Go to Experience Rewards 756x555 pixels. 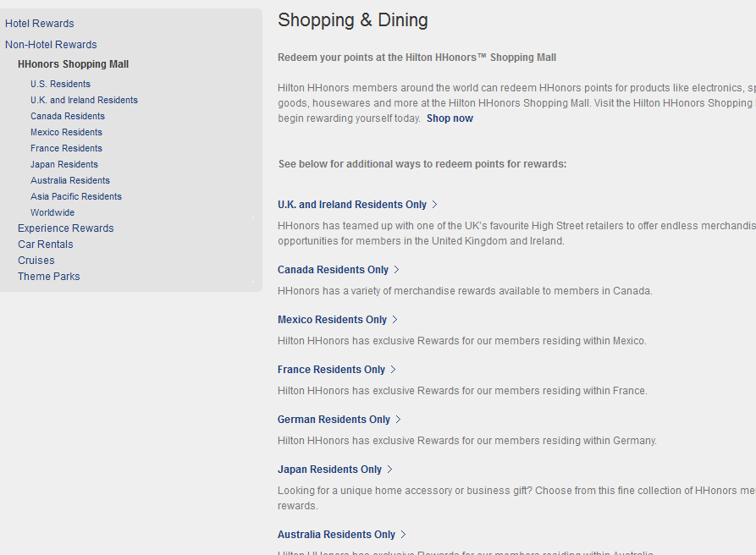pyautogui.click(x=65, y=228)
